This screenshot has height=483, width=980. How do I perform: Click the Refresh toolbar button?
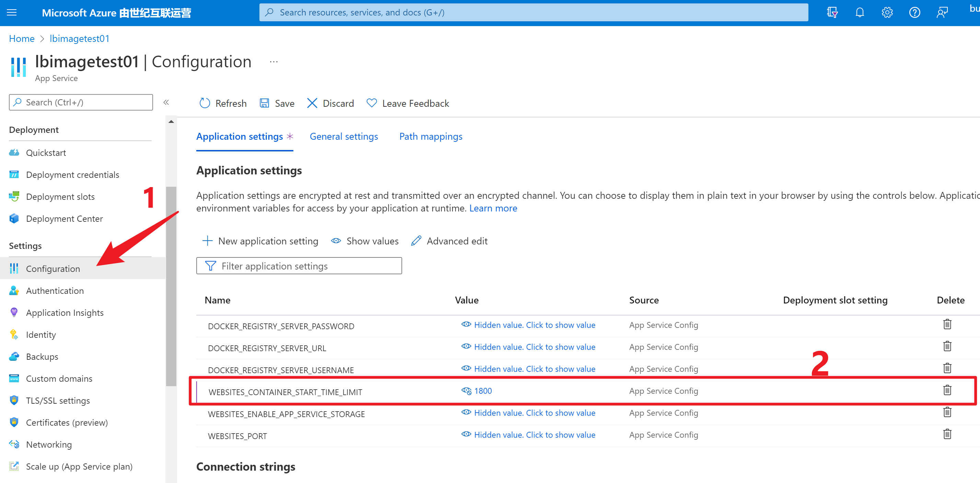[223, 103]
